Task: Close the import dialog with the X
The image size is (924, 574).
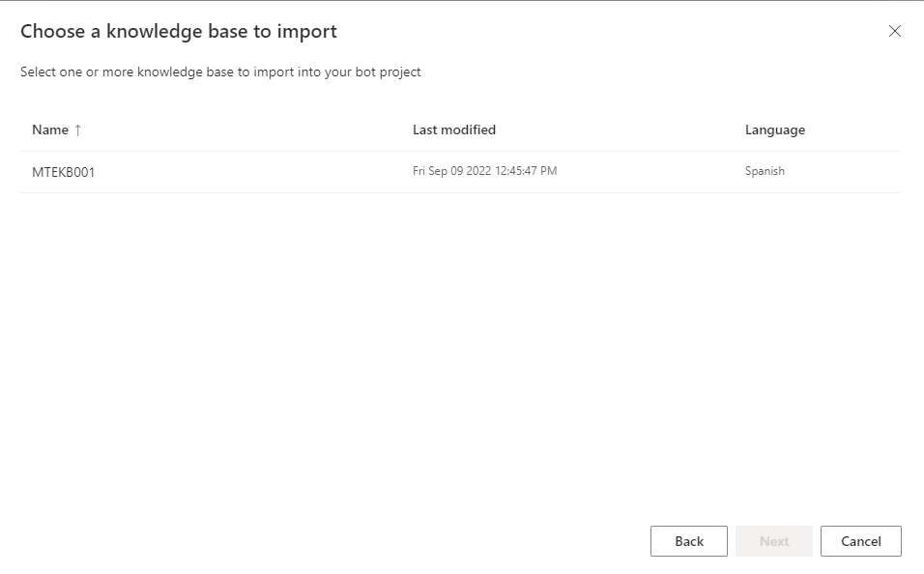Action: [895, 31]
